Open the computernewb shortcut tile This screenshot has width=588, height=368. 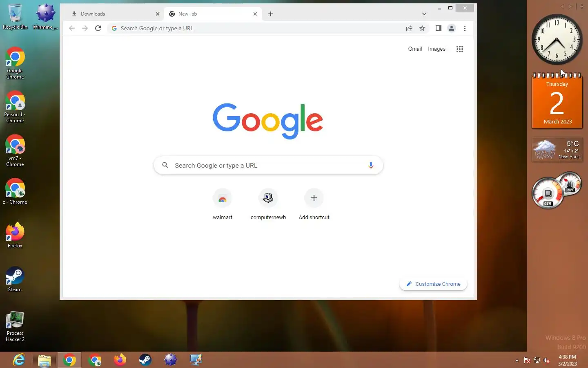pyautogui.click(x=268, y=204)
